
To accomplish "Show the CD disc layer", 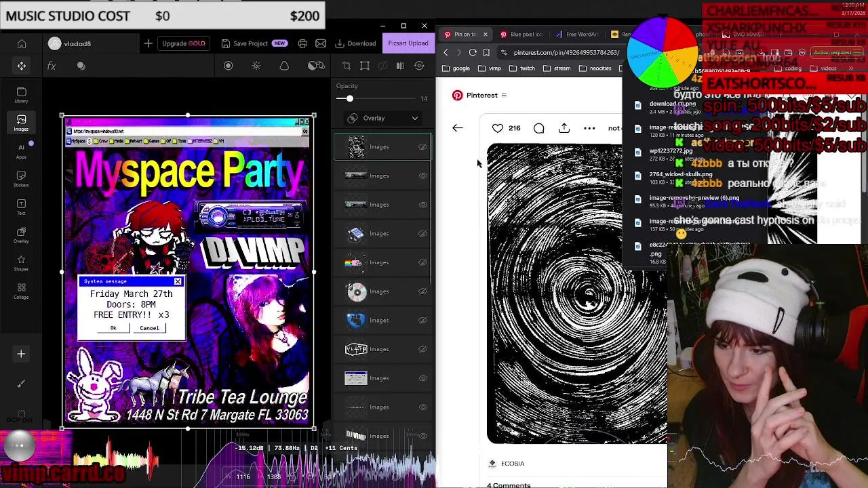I will coord(422,291).
